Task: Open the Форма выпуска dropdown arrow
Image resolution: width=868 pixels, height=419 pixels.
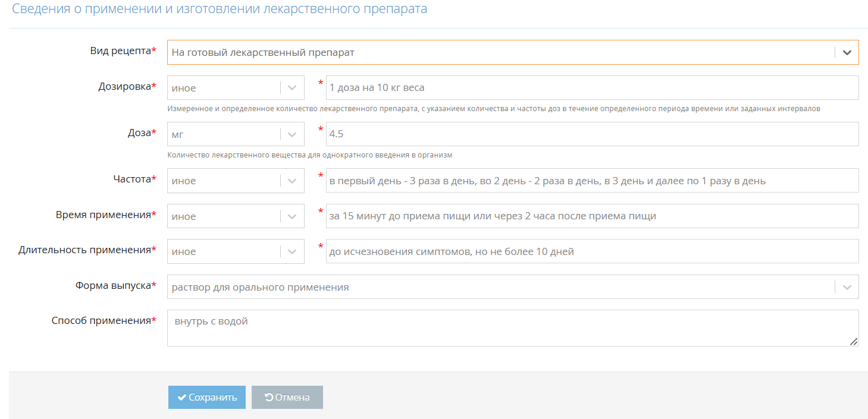Action: [x=847, y=287]
